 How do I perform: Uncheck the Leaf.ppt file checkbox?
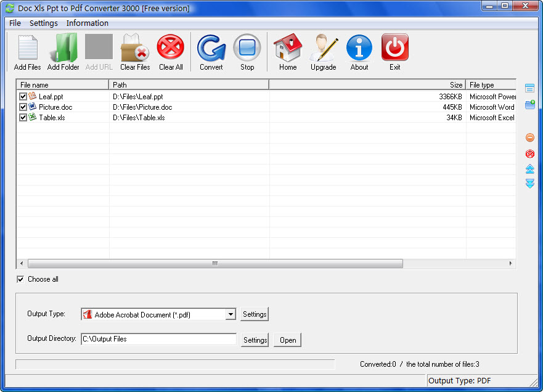coord(23,96)
